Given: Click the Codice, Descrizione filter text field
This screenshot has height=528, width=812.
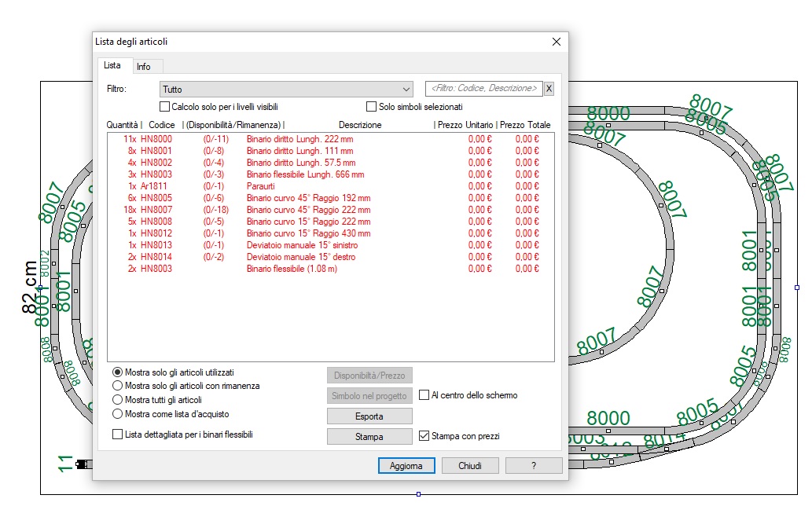Looking at the screenshot, I should [x=483, y=89].
